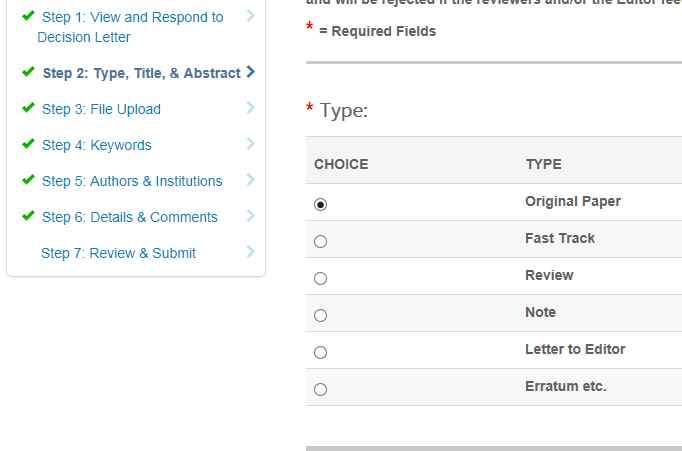Screen dimensions: 682x451
Task: Click green checkmark beside Step 3 File Upload
Action: click(28, 108)
